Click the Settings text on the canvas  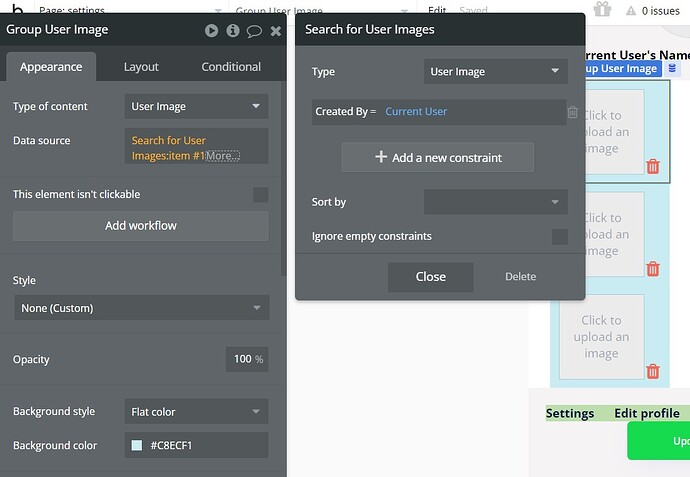pos(569,414)
